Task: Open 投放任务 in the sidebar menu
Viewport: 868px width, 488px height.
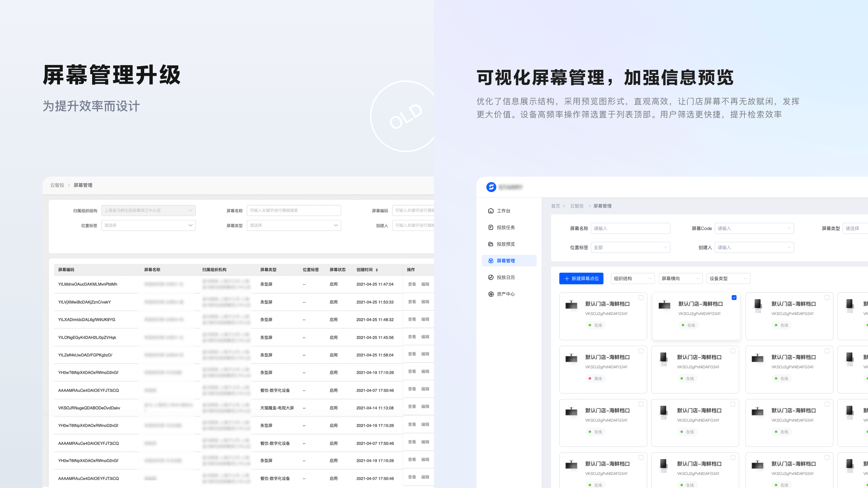Action: pyautogui.click(x=509, y=227)
